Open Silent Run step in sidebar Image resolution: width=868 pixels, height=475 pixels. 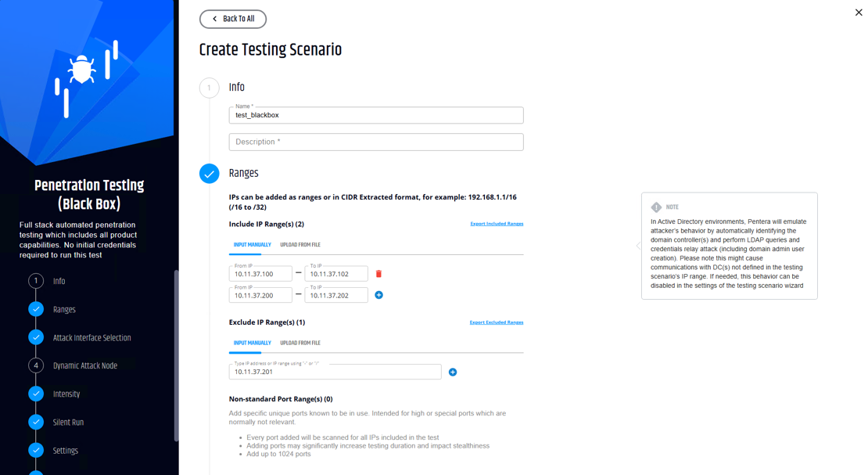point(68,422)
